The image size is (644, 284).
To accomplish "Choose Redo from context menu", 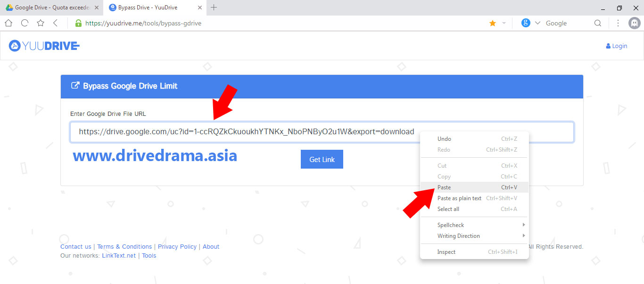I will click(x=474, y=150).
